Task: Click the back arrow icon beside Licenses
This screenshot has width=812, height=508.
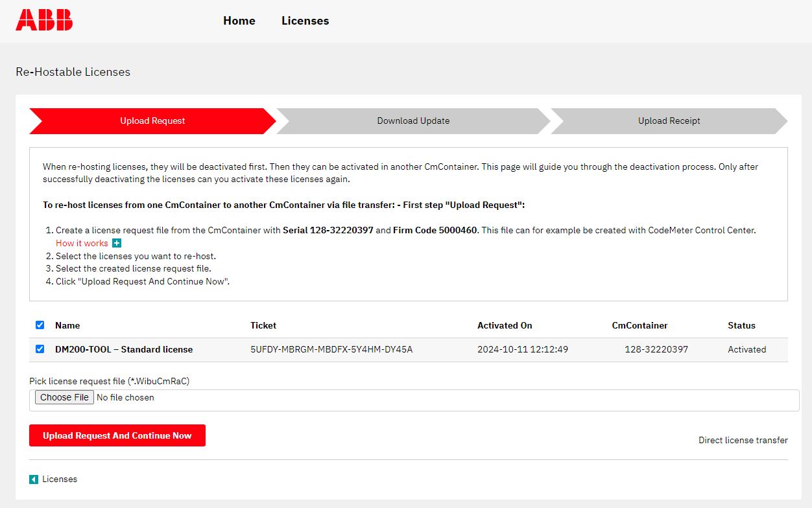Action: coord(34,479)
